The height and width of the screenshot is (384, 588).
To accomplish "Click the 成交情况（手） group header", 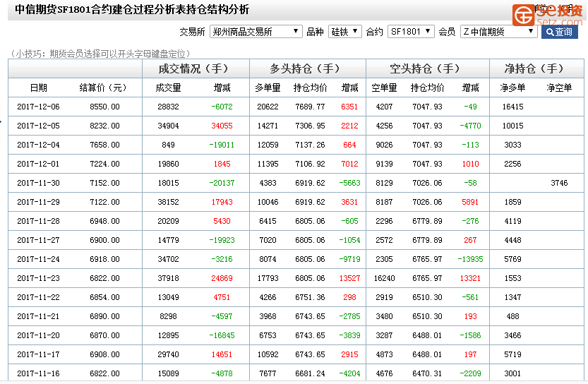I will coord(193,68).
